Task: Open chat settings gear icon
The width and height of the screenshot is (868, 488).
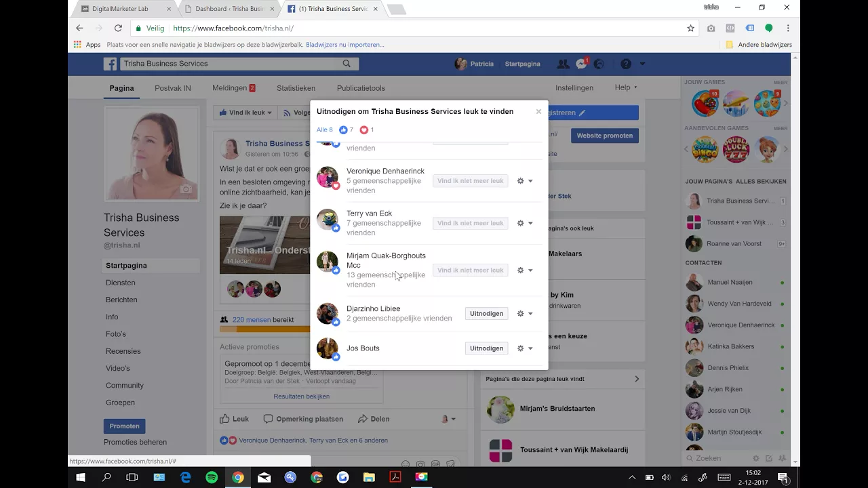Action: click(756, 459)
